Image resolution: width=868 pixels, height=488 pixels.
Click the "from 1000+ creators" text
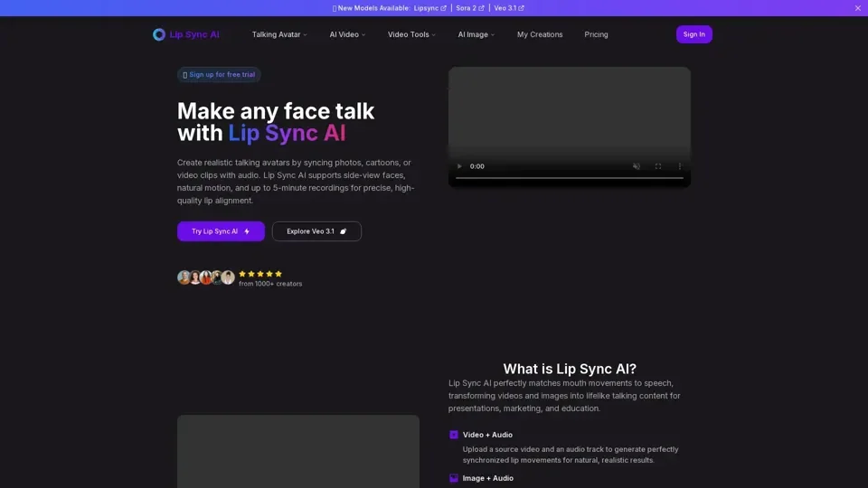270,284
